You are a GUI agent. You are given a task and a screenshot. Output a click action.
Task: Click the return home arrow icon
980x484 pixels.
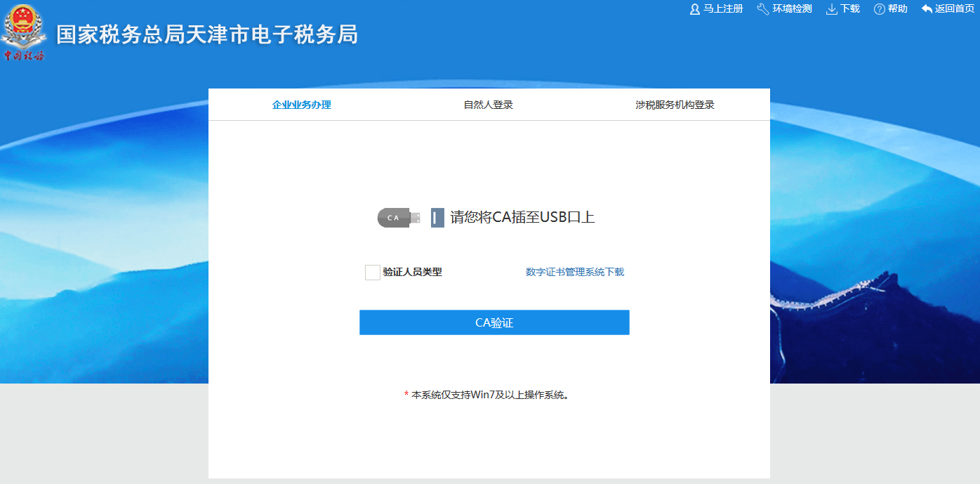pyautogui.click(x=927, y=9)
